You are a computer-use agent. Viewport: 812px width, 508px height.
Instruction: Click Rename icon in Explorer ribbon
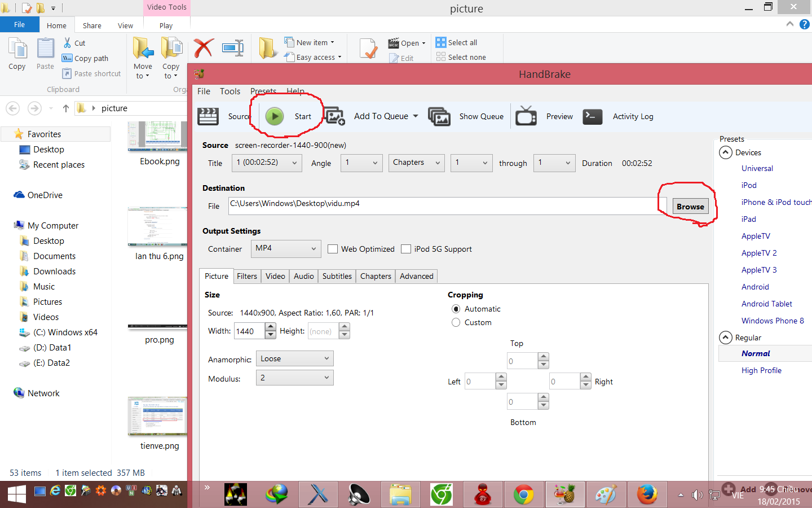(233, 48)
